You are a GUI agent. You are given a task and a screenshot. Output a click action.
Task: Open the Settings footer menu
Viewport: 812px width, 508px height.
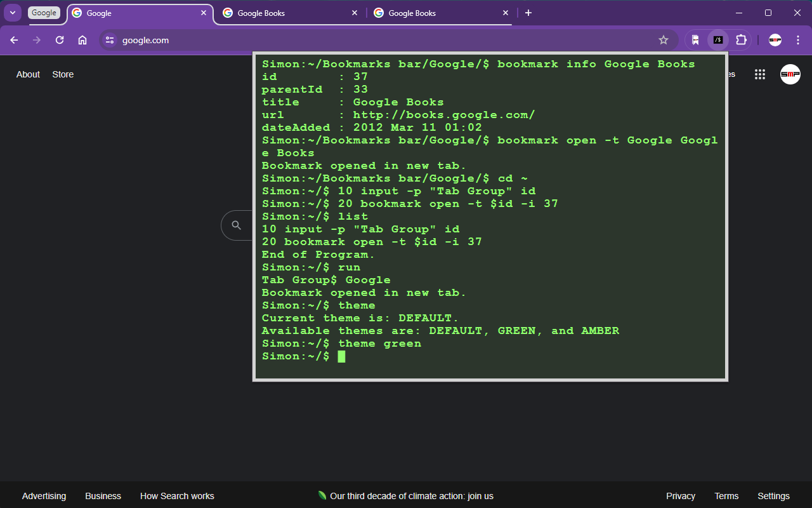[773, 496]
